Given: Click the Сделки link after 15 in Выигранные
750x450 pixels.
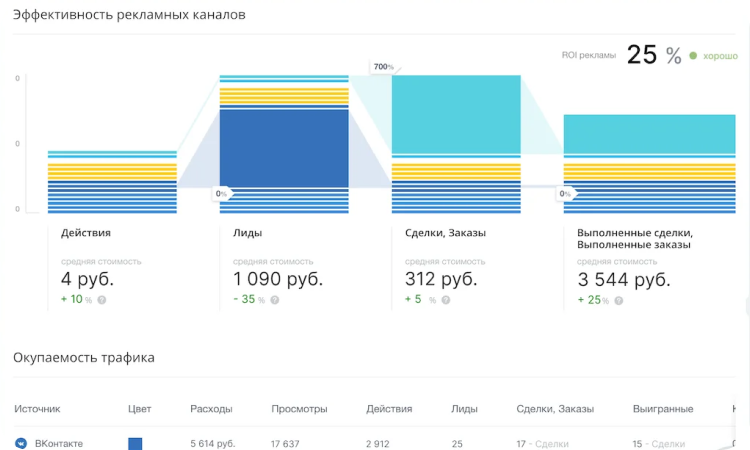Looking at the screenshot, I should pos(668,443).
